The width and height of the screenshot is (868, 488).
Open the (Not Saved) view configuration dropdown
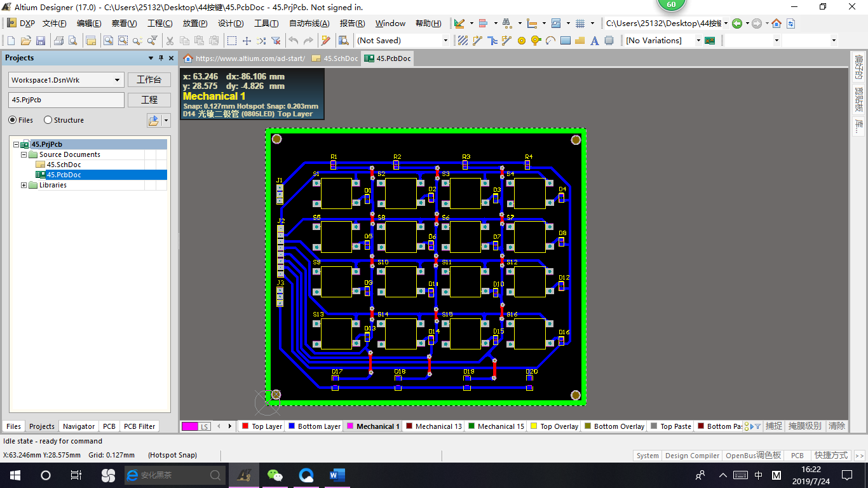pyautogui.click(x=445, y=41)
